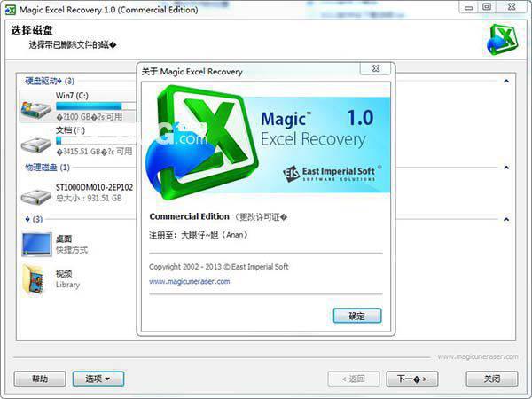The height and width of the screenshot is (399, 532).
Task: Click the large green Excel logo in the About dialog
Action: pyautogui.click(x=201, y=142)
